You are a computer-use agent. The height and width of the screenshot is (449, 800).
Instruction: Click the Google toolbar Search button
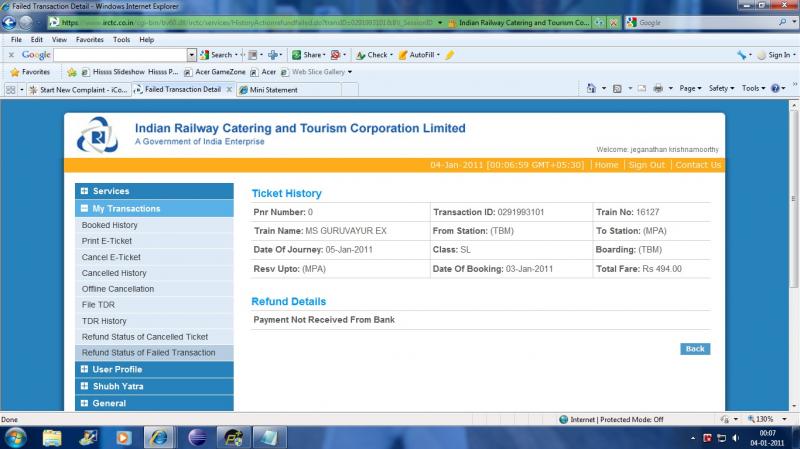click(x=218, y=55)
